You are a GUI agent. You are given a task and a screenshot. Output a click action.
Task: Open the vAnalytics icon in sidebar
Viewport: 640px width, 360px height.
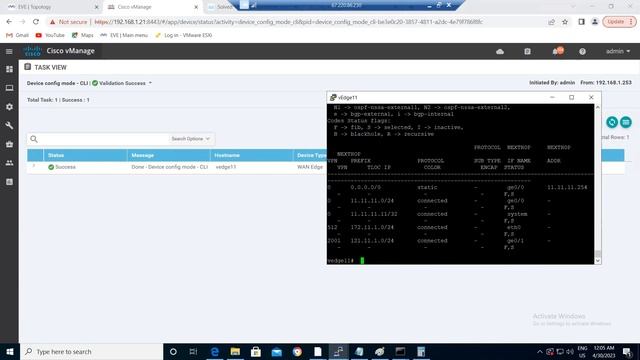coord(9,182)
